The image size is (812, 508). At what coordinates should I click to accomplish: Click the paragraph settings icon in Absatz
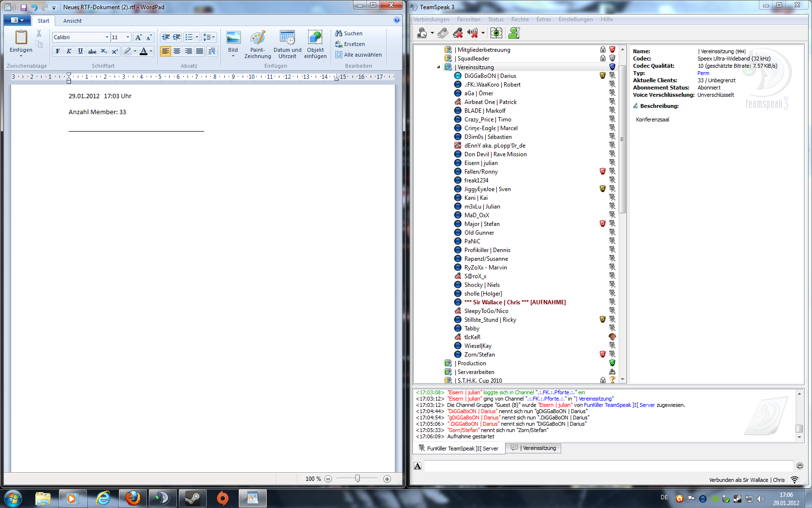click(212, 51)
